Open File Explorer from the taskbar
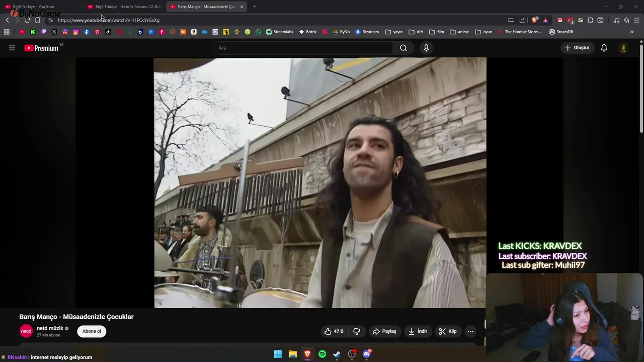 [292, 354]
